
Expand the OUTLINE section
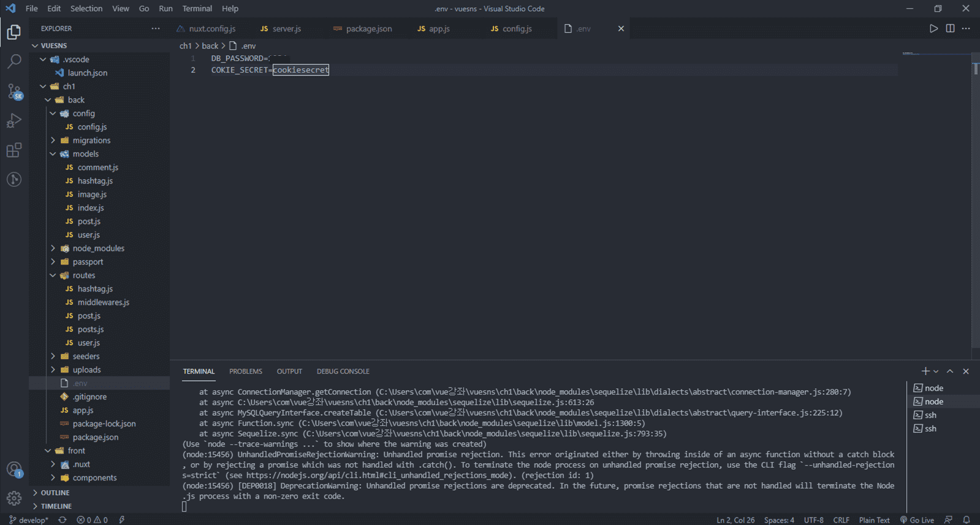tap(55, 492)
